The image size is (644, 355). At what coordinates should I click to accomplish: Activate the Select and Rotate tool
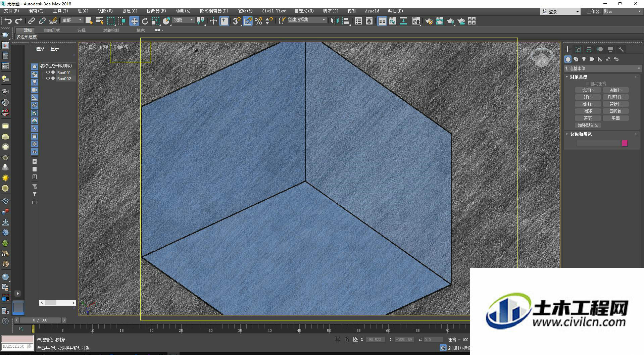click(x=145, y=21)
